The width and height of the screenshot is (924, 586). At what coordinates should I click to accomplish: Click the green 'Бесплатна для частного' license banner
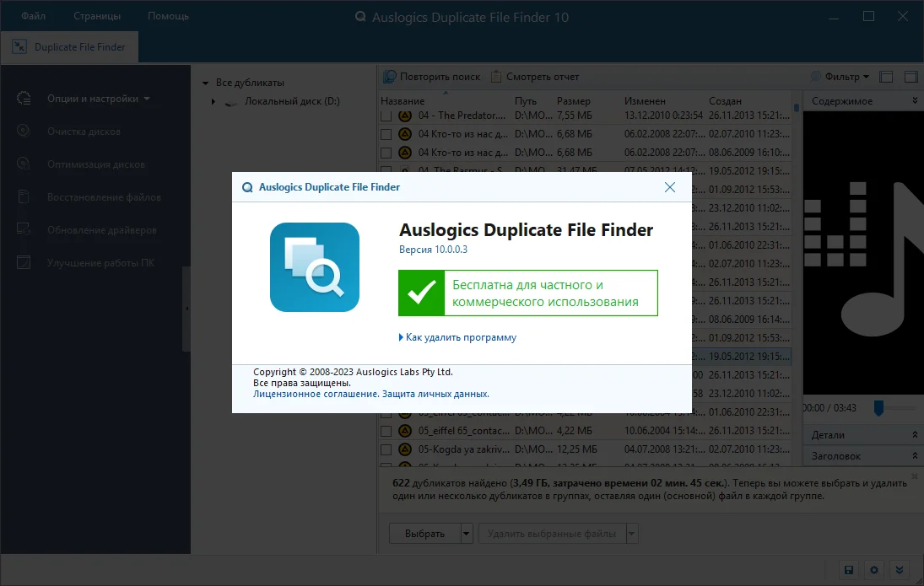coord(528,293)
